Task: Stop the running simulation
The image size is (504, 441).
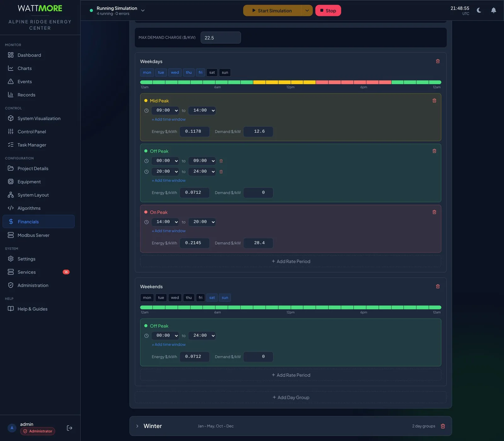Action: (328, 10)
